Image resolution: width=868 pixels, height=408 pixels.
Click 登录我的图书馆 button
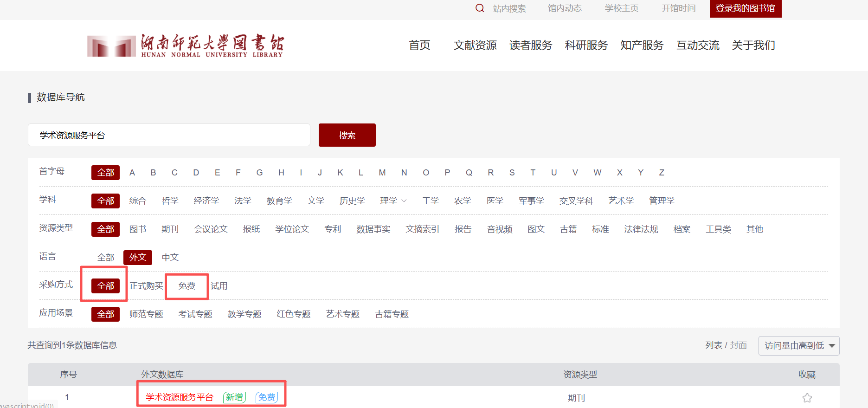(746, 8)
